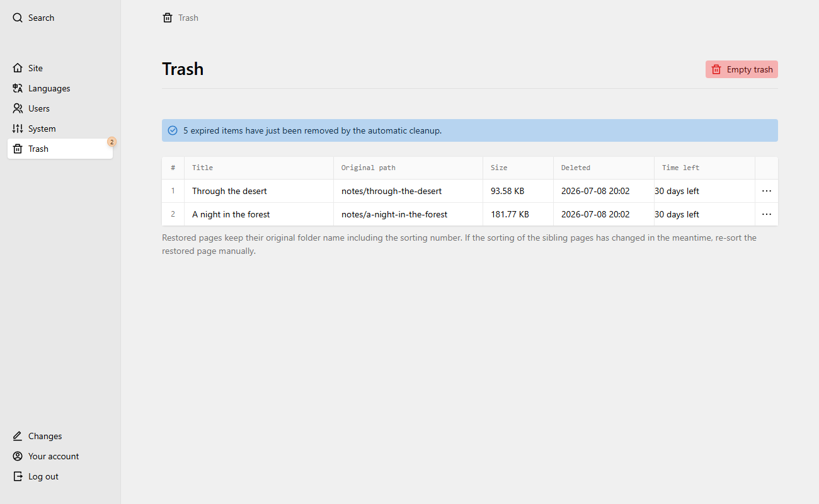Click the deleted date of A night in the forest
Screen dimensions: 819x504
595,214
